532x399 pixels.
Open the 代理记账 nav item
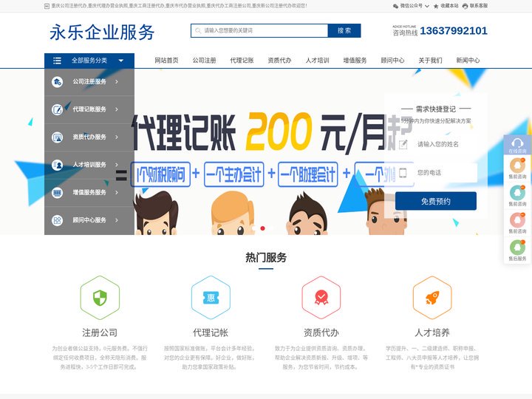242,61
